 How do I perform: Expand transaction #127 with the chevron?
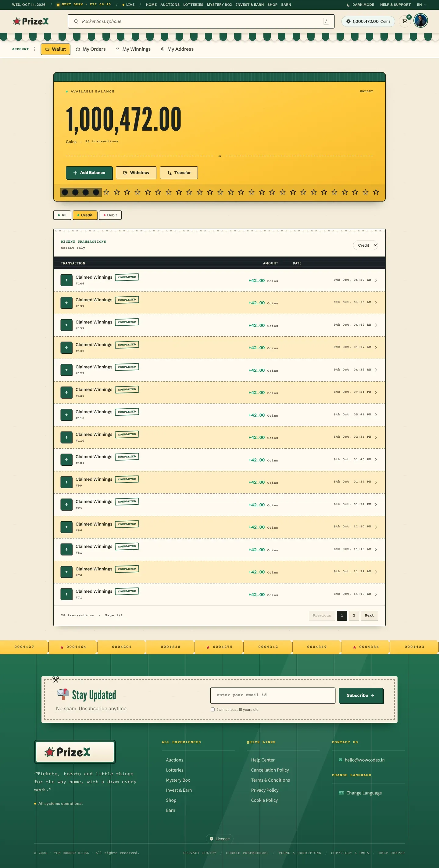pos(376,370)
